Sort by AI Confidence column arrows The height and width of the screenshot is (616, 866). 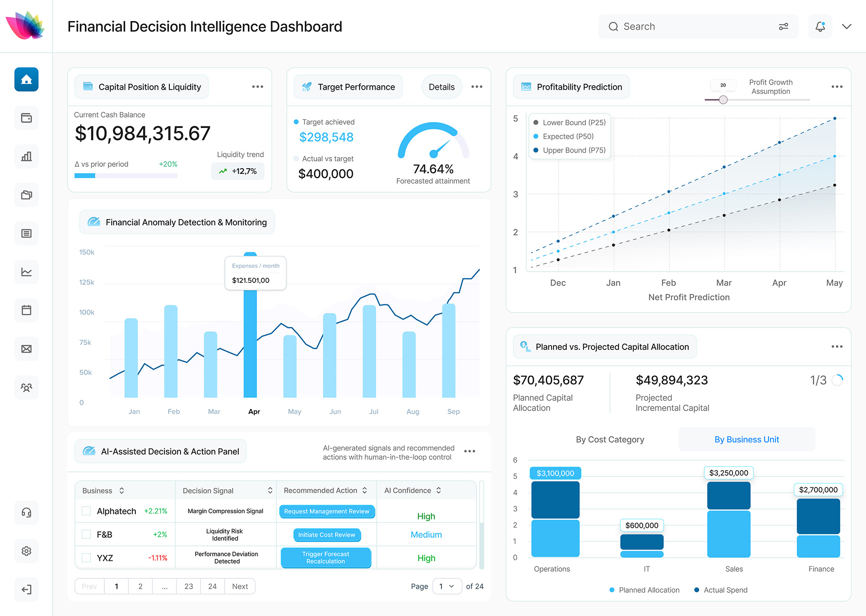[439, 490]
